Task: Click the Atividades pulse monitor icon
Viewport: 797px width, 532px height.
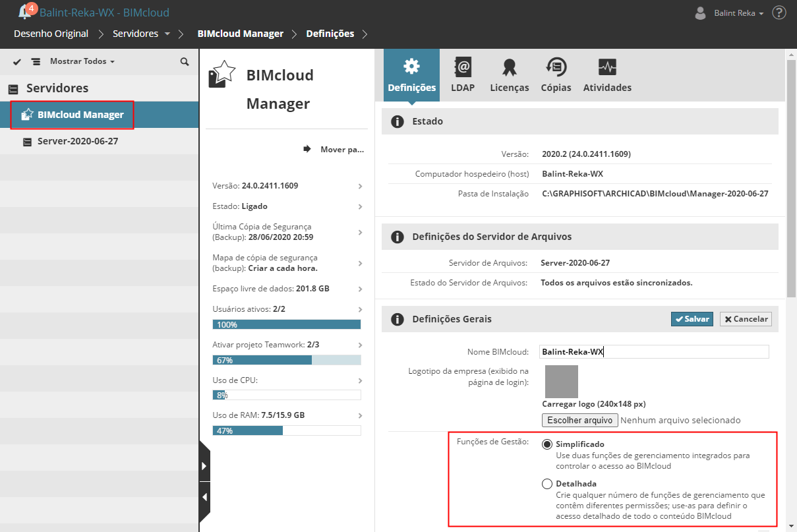Action: coord(607,67)
